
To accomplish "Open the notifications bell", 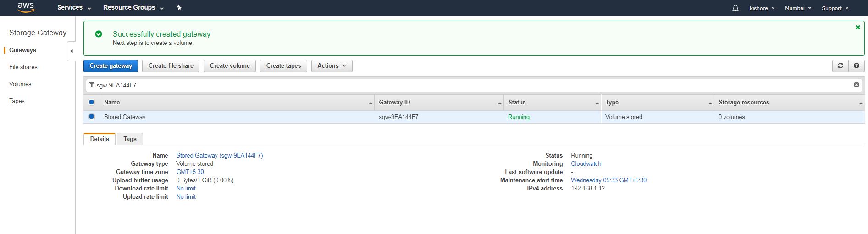I will 735,8.
